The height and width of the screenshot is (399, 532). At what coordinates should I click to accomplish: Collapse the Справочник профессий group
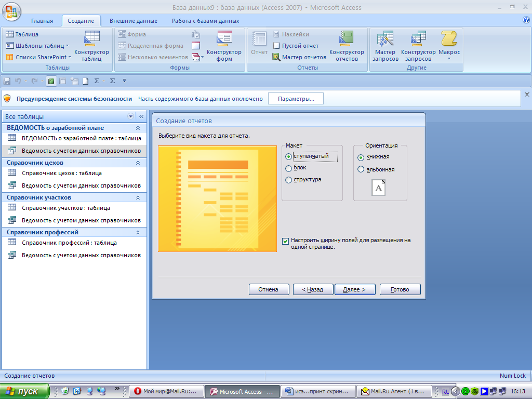tap(138, 232)
